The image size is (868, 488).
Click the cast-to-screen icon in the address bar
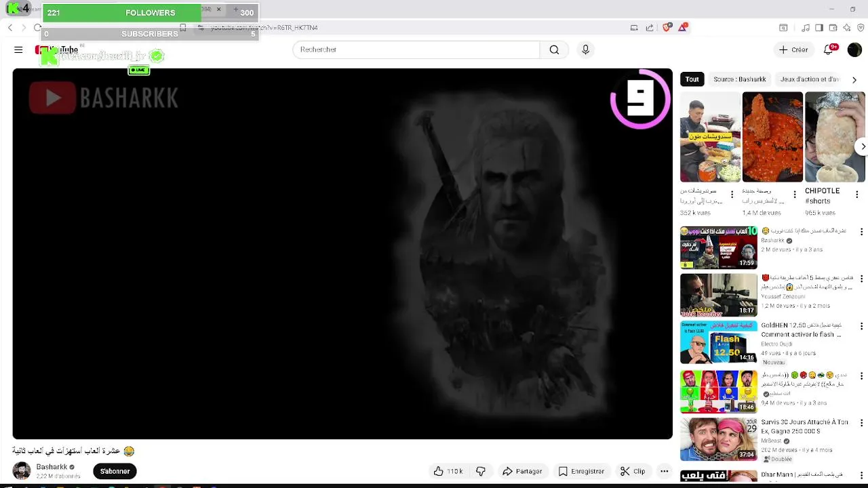tap(634, 28)
